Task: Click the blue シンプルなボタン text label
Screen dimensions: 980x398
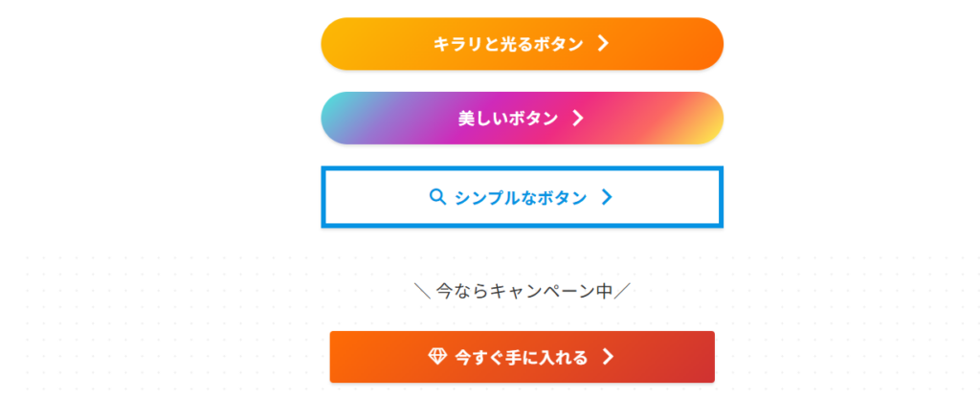Action: [521, 197]
